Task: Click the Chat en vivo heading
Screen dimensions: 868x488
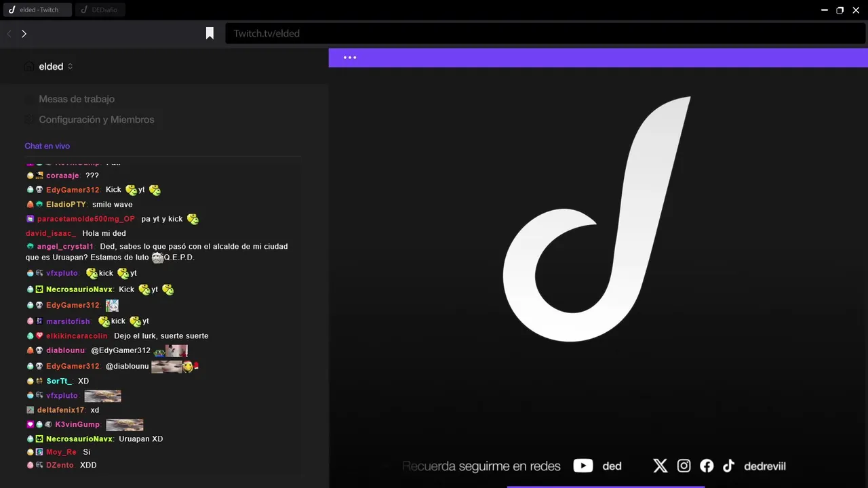Action: [47, 146]
